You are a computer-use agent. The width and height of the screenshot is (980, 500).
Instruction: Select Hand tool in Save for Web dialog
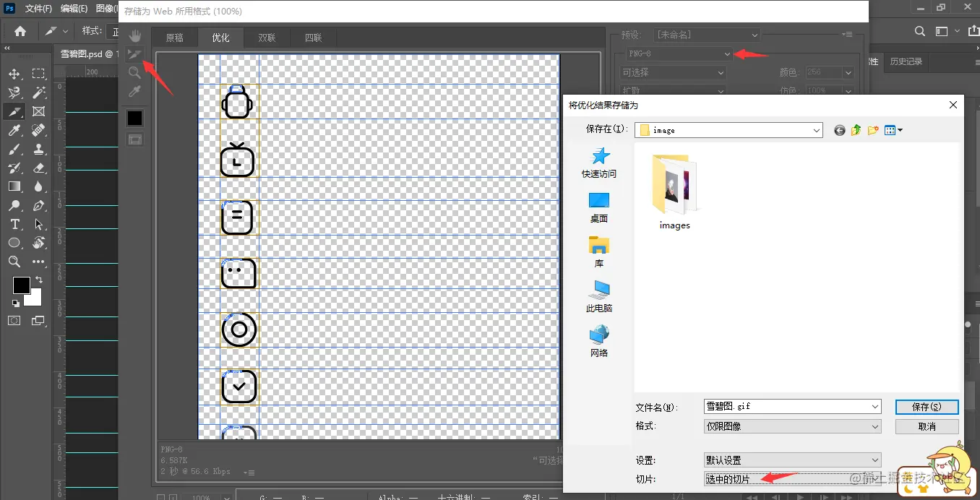(134, 35)
